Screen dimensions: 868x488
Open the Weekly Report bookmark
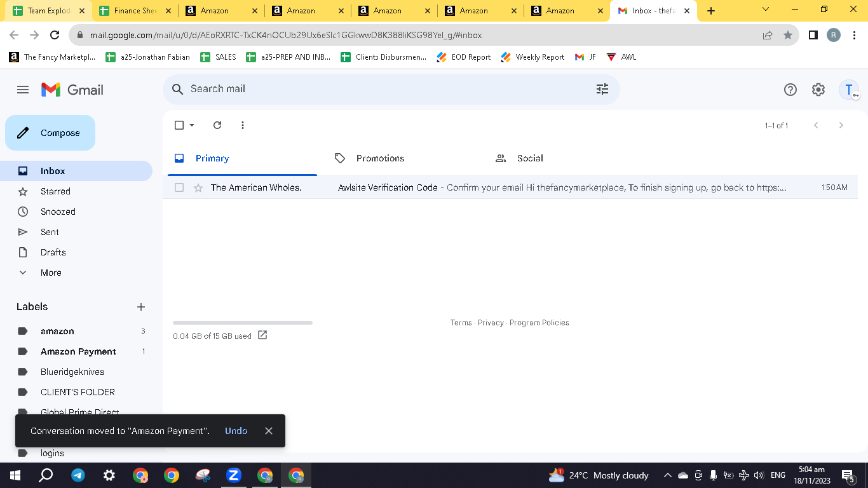pyautogui.click(x=532, y=57)
